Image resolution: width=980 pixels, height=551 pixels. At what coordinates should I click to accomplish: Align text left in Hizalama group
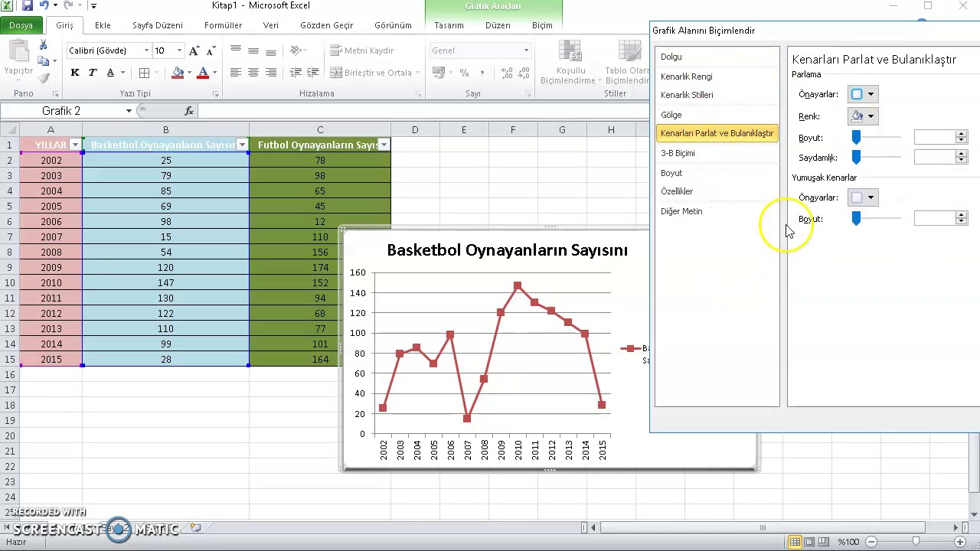pyautogui.click(x=235, y=73)
